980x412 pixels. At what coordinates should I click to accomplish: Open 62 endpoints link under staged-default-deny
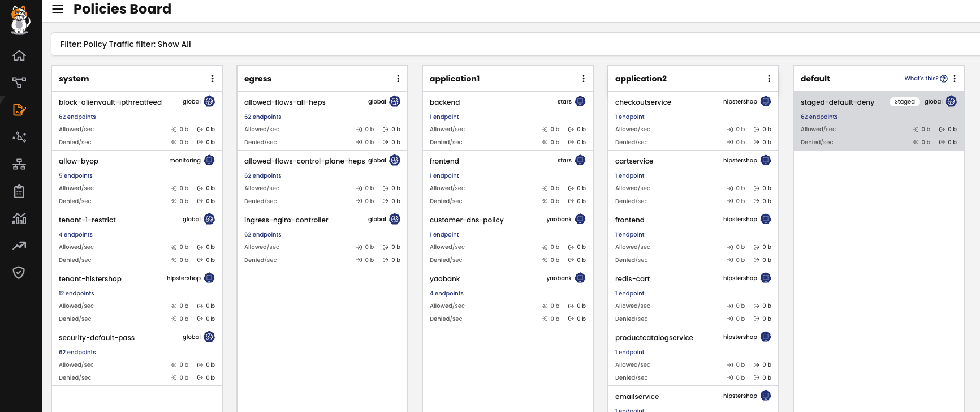click(x=819, y=117)
